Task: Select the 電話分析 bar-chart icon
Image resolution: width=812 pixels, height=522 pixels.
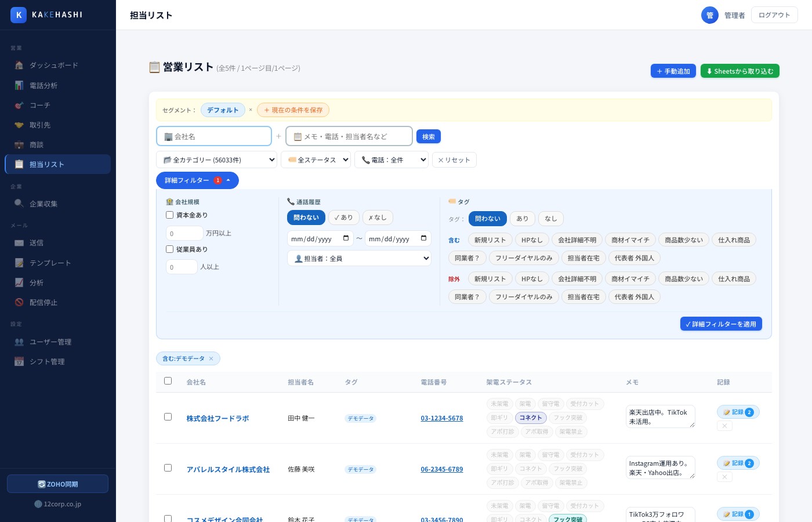Action: 19,85
